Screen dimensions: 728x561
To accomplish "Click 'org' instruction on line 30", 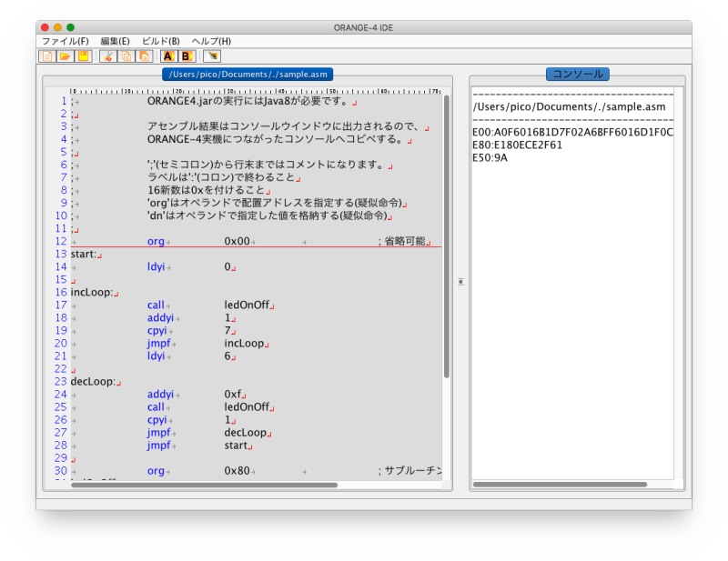I will [156, 471].
